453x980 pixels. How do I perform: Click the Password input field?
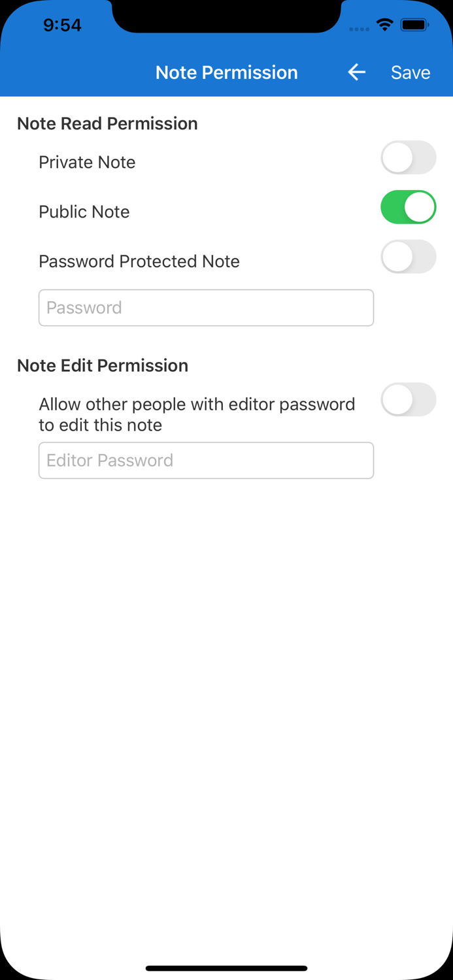206,307
